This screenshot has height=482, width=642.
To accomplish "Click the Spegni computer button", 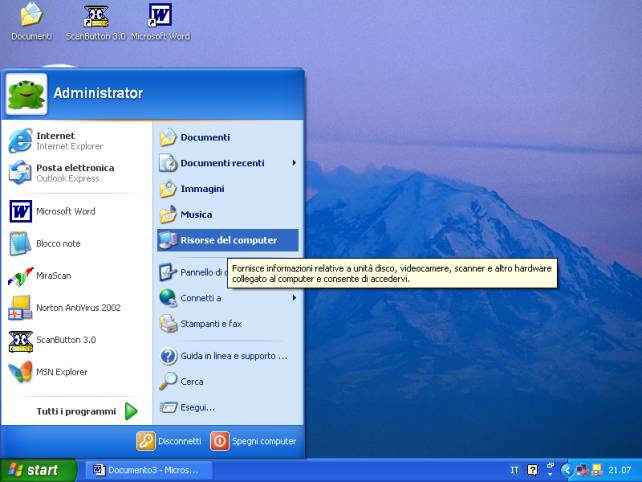I will click(253, 441).
